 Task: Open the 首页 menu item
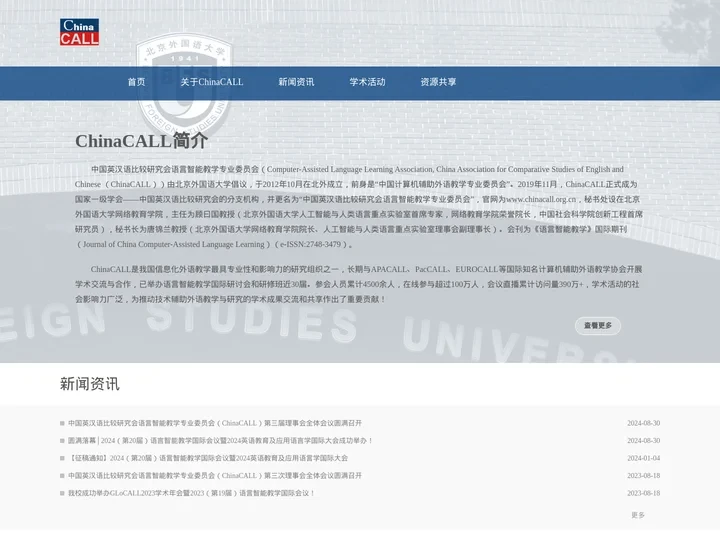[136, 82]
